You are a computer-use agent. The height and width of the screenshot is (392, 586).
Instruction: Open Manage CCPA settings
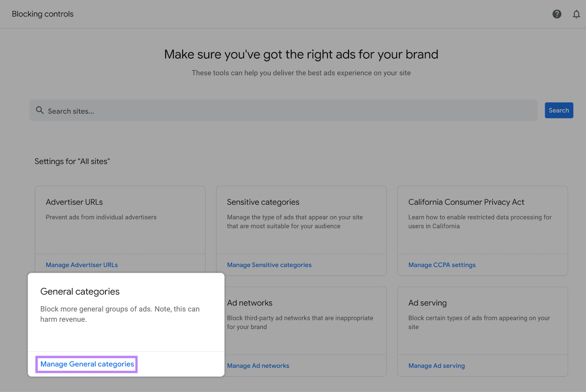point(442,265)
